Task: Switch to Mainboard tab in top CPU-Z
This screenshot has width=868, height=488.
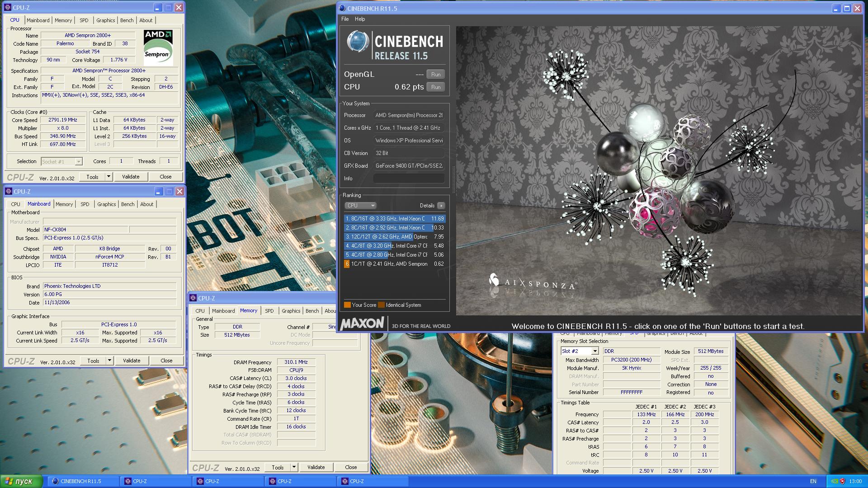Action: click(x=38, y=20)
